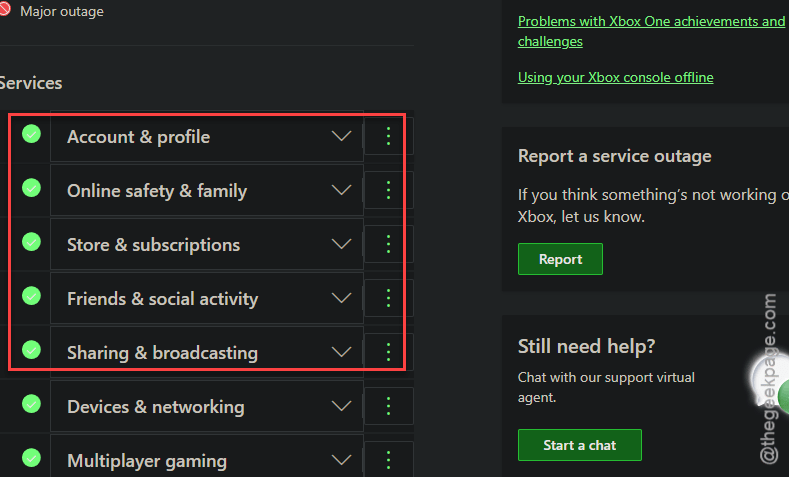789x477 pixels.
Task: Open more options for Account & profile
Action: tap(388, 136)
